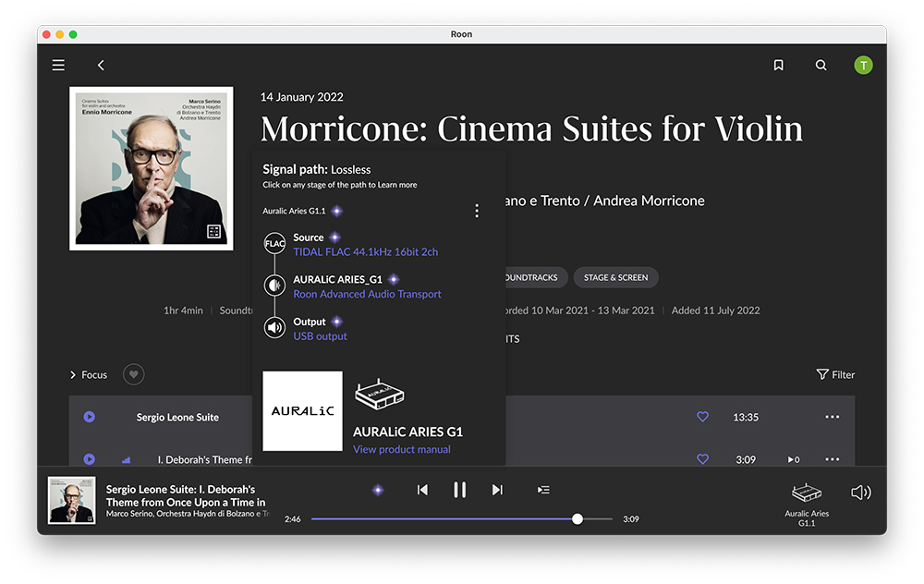Click the star beside AURALiC ARIES_G1
924x584 pixels.
394,279
